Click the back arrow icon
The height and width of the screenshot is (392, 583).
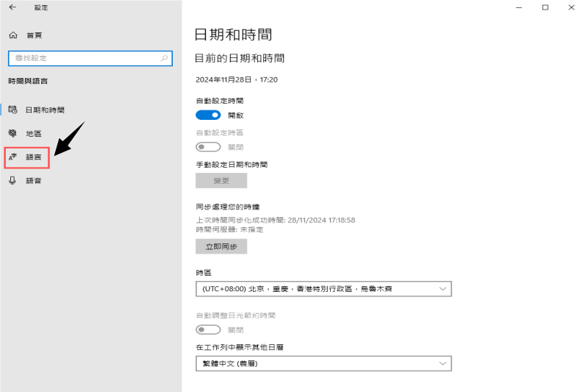point(12,7)
